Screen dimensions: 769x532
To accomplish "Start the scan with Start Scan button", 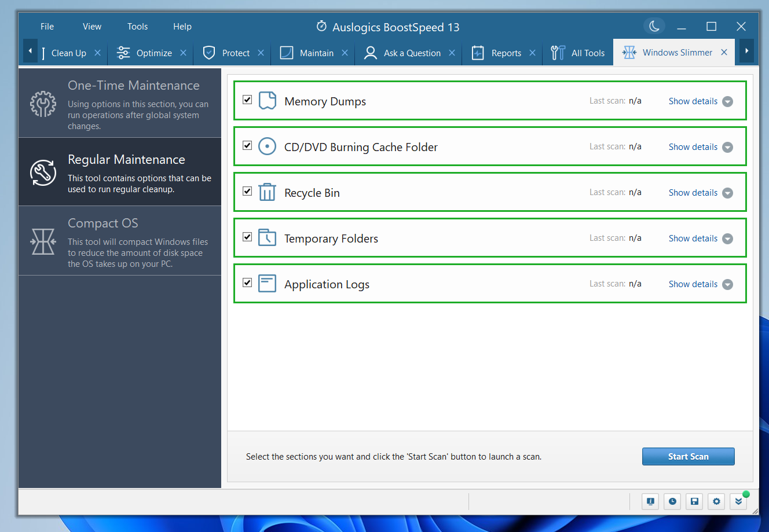I will click(689, 456).
